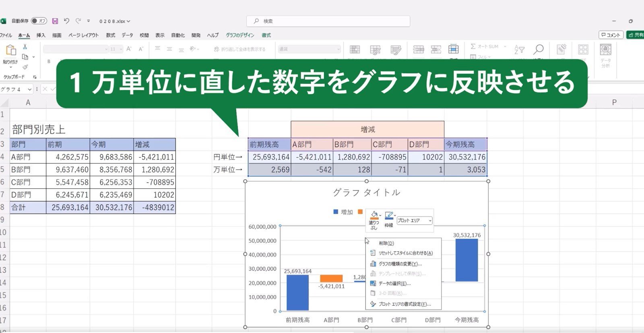
Task: Click the グラフ タイトル chart title
Action: [366, 192]
